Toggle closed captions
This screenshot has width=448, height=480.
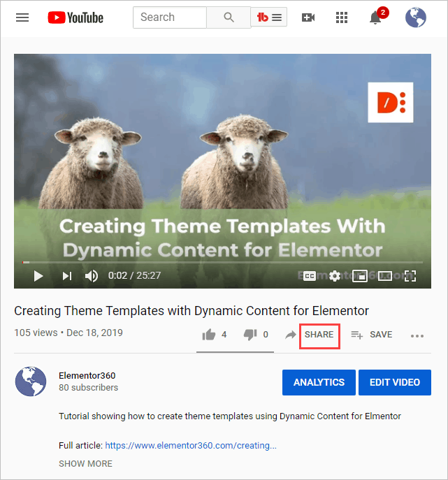(x=310, y=276)
